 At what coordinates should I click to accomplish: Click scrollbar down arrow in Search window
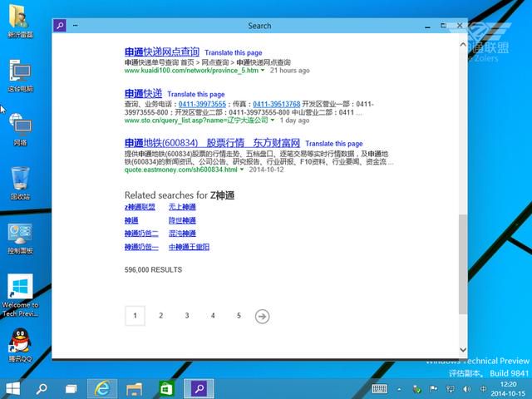tap(463, 350)
